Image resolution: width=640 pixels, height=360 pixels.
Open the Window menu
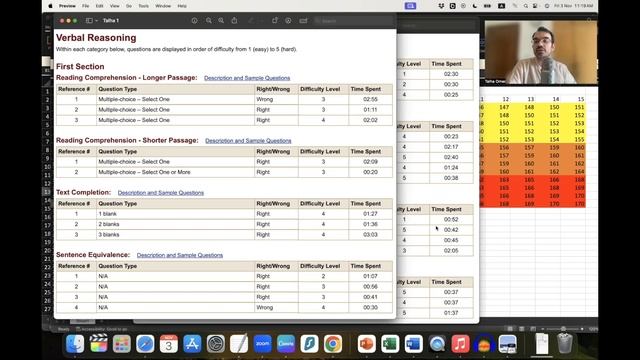point(163,6)
